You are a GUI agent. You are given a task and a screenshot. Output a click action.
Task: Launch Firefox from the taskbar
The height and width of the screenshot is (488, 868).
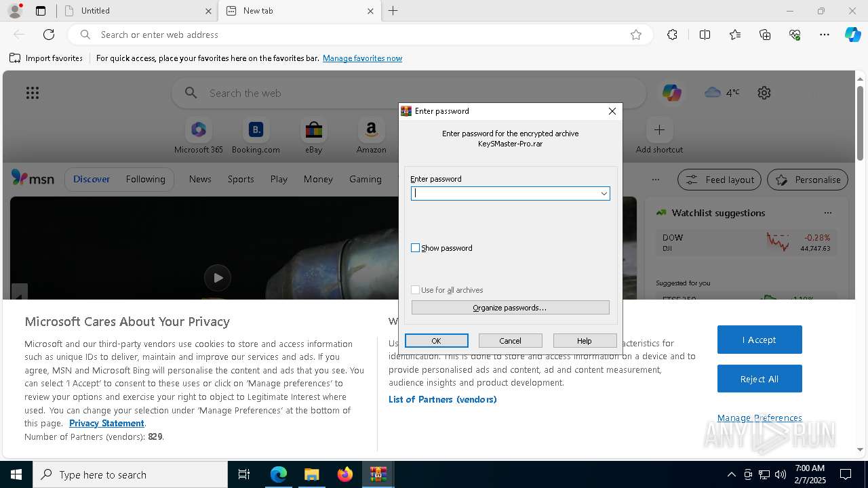pyautogui.click(x=345, y=474)
